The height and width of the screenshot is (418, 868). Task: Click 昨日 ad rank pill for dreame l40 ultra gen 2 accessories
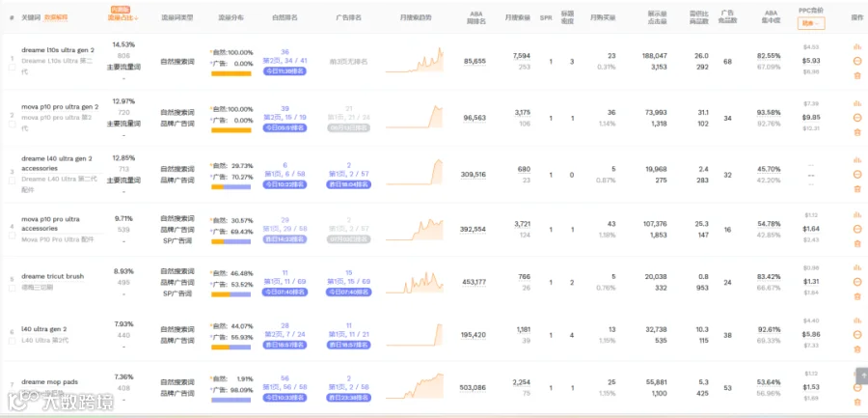point(349,184)
